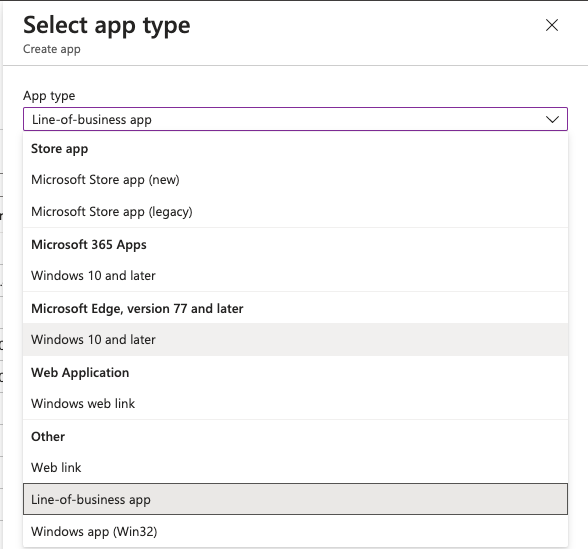Image resolution: width=588 pixels, height=549 pixels.
Task: Pick Windows web link option
Action: (296, 404)
